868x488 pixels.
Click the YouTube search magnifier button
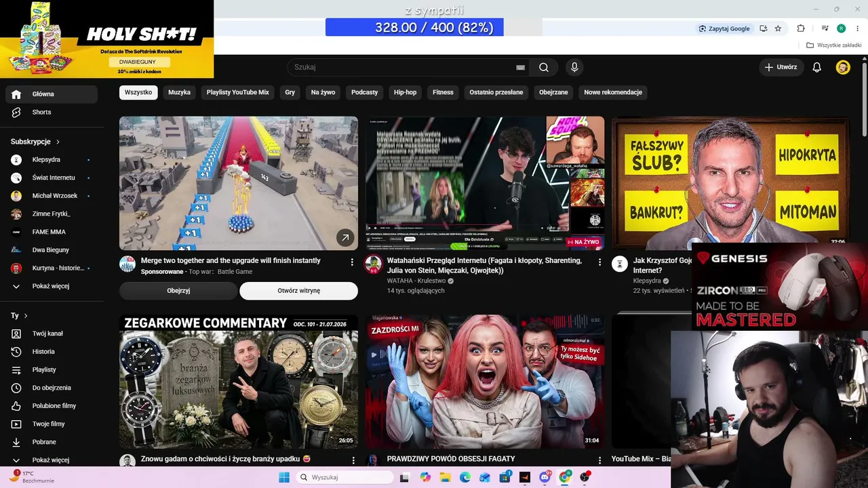point(544,67)
